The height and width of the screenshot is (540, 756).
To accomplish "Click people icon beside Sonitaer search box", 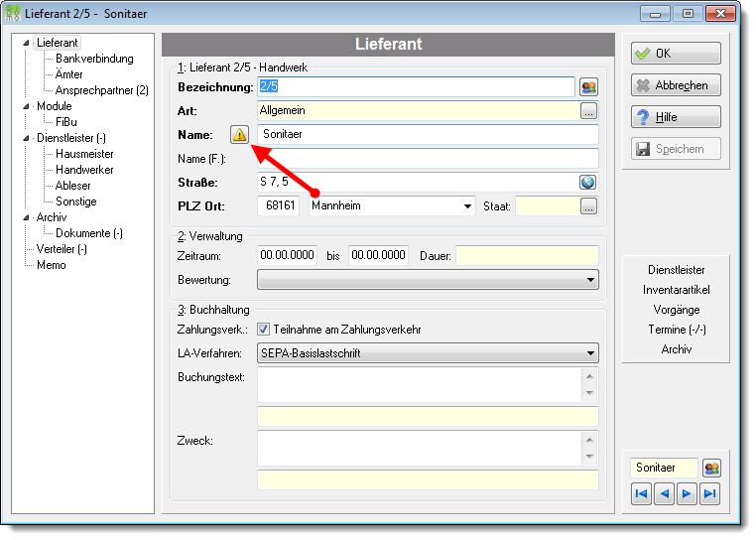I will (711, 469).
